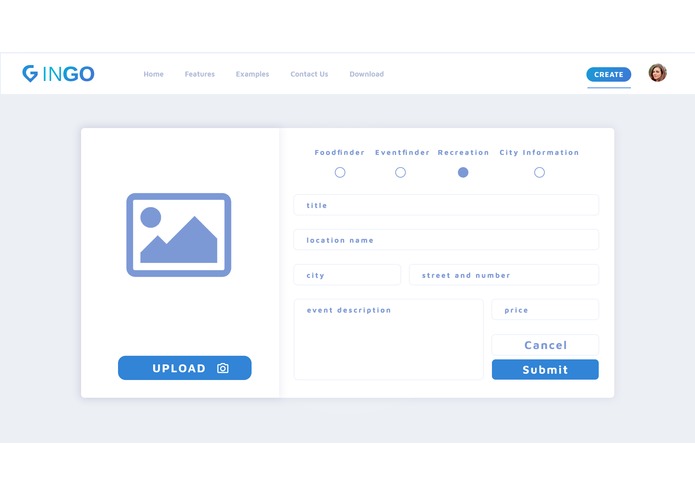The width and height of the screenshot is (695, 494).
Task: Focus the event description text area
Action: 388,339
